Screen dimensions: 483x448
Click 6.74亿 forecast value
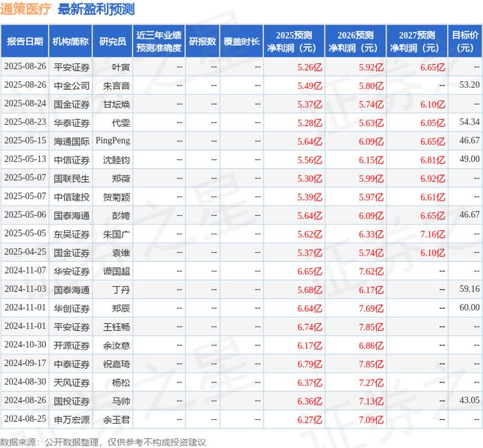pyautogui.click(x=310, y=327)
